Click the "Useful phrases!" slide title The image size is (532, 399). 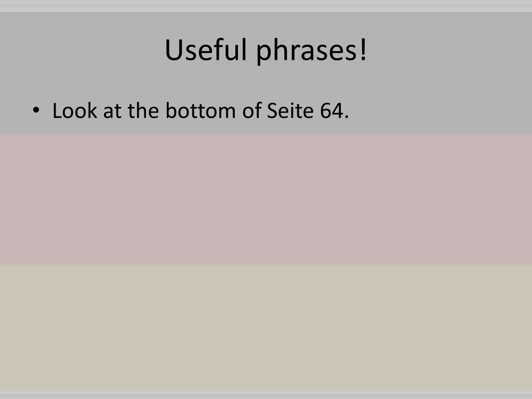point(265,50)
